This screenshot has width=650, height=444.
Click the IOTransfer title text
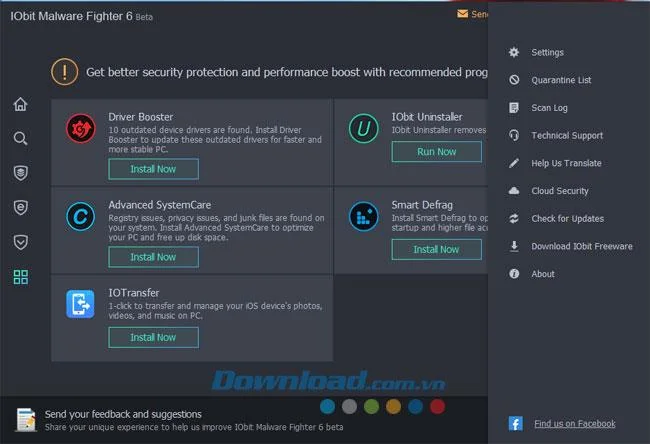tap(133, 293)
